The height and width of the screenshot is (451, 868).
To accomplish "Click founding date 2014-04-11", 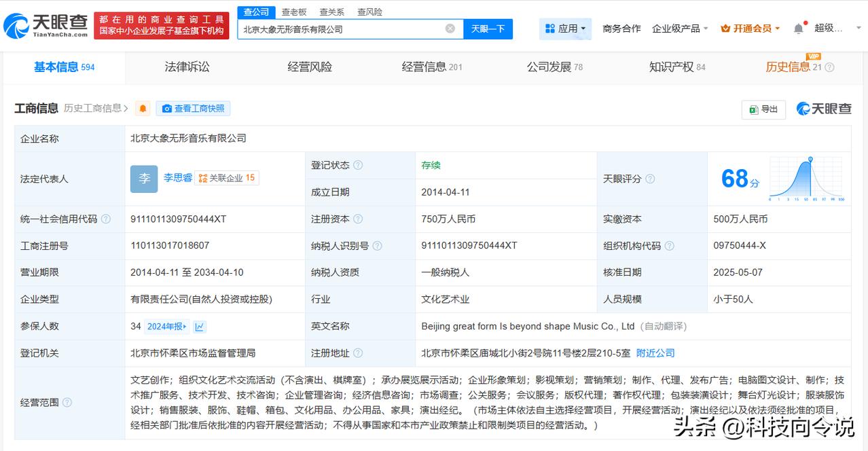I will pyautogui.click(x=446, y=192).
